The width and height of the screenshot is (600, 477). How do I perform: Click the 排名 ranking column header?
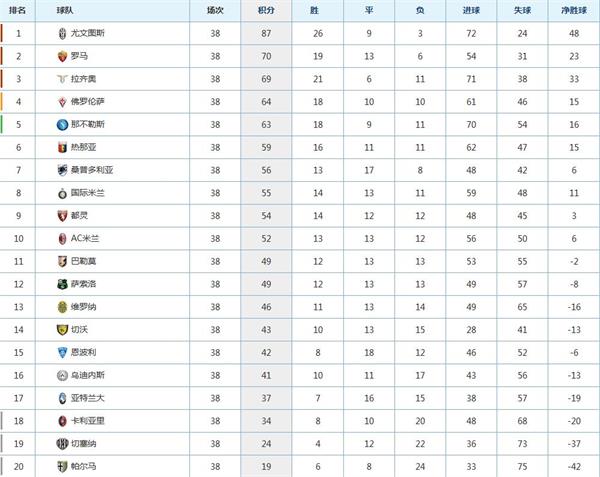18,10
